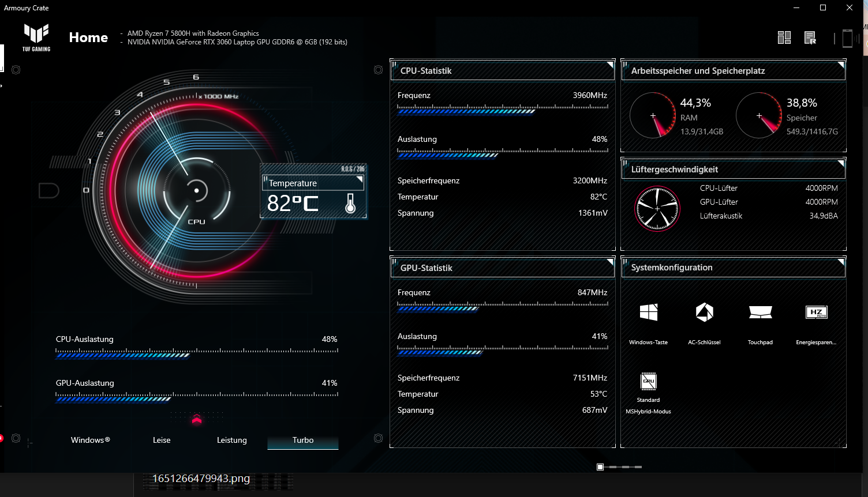Open the Temperature readout dropdown arrow

(360, 180)
